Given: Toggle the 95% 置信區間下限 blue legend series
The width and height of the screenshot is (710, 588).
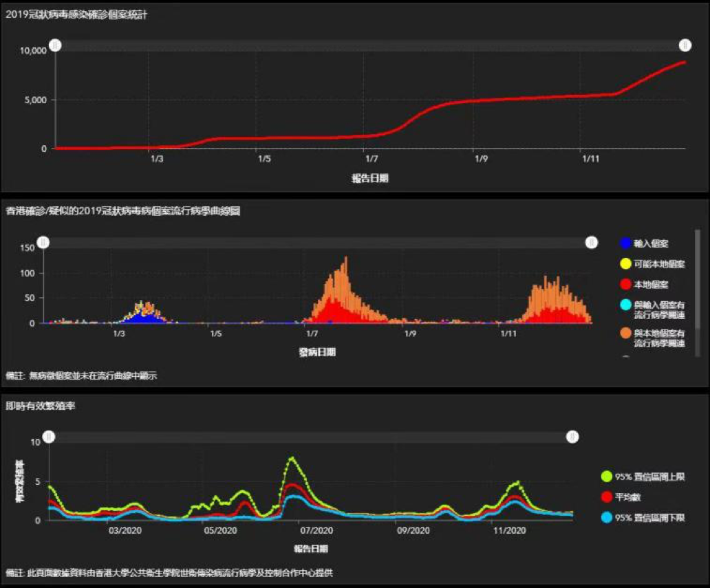Looking at the screenshot, I should coord(606,517).
